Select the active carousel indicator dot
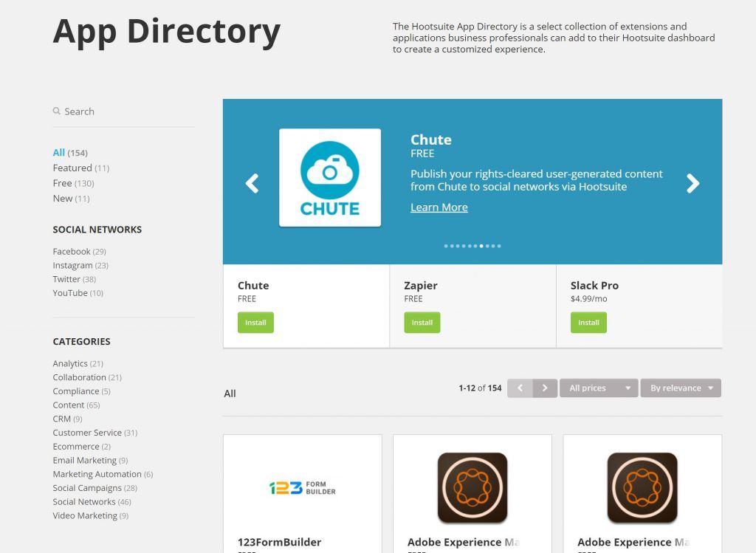 tap(481, 246)
